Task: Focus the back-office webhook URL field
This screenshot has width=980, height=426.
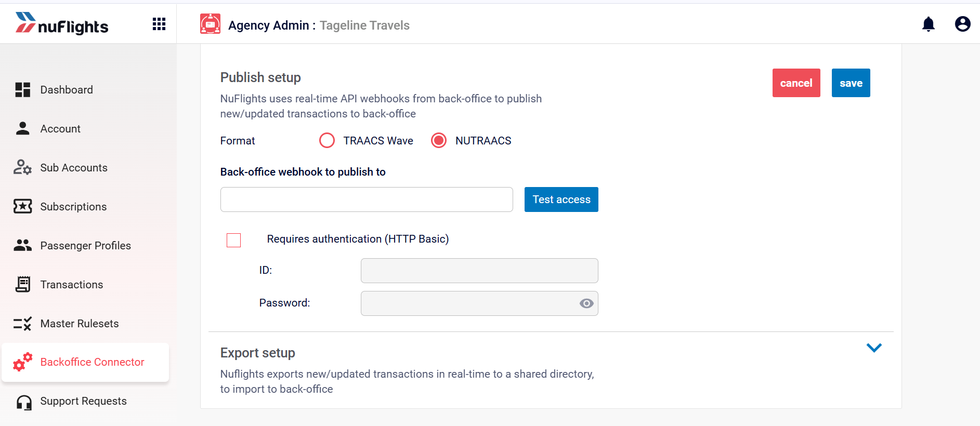Action: click(x=367, y=199)
